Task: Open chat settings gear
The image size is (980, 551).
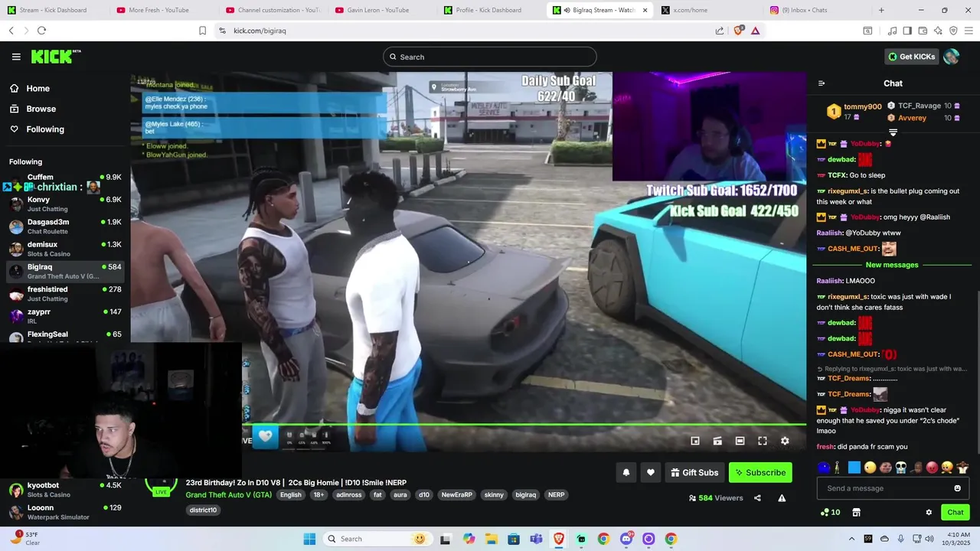Action: pos(929,512)
